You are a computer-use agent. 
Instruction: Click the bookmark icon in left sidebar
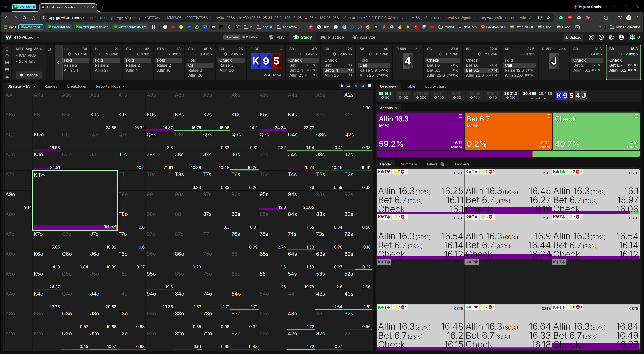tap(7, 49)
